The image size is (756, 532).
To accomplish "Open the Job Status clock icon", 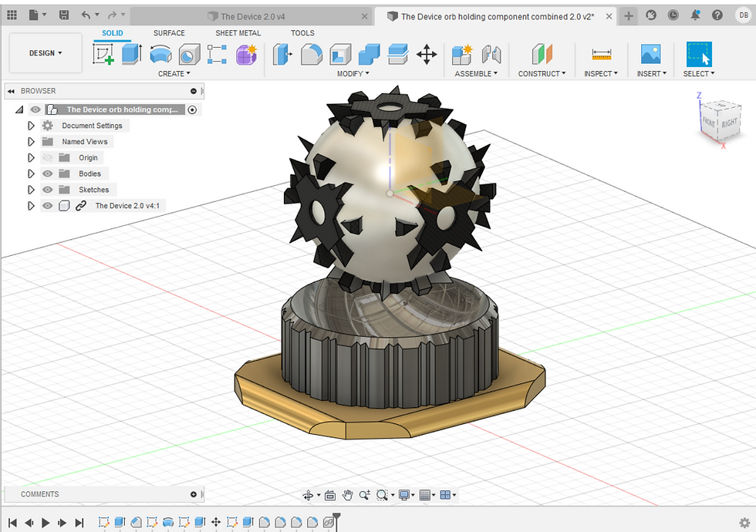I will (673, 15).
